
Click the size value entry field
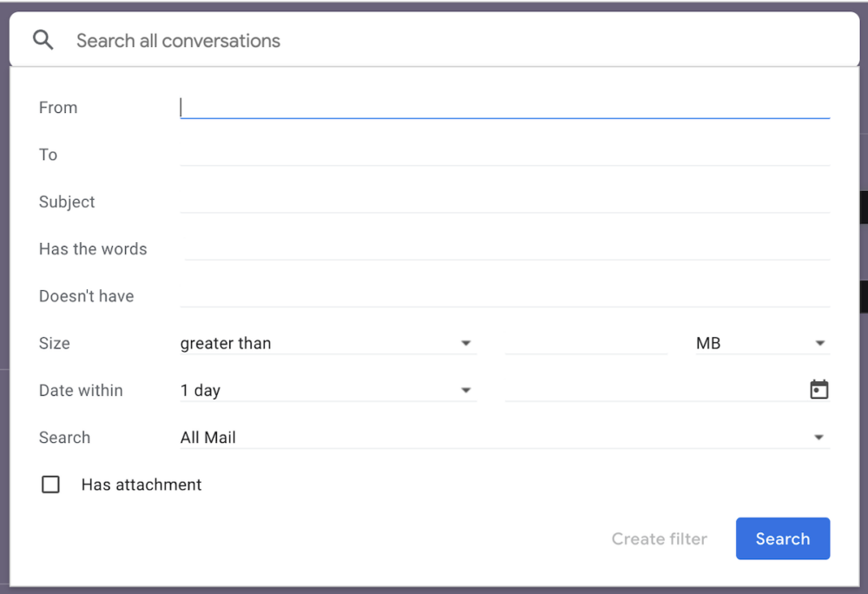tap(586, 343)
